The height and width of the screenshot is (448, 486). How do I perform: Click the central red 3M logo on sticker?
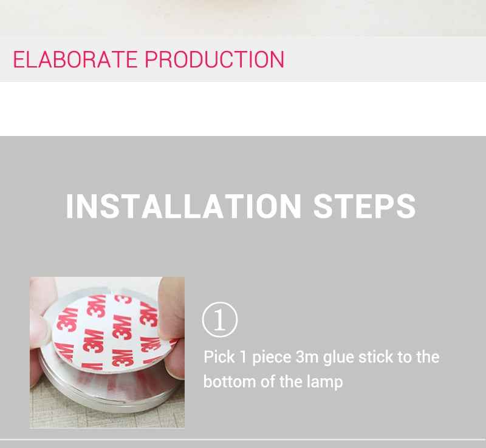[x=122, y=327]
